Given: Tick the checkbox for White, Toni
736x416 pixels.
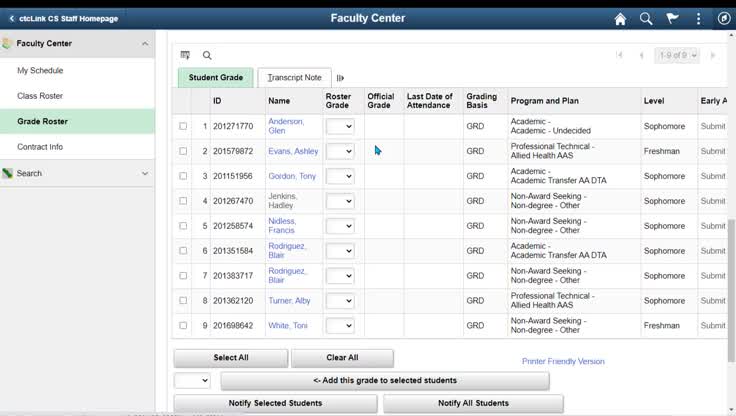Looking at the screenshot, I should point(183,325).
